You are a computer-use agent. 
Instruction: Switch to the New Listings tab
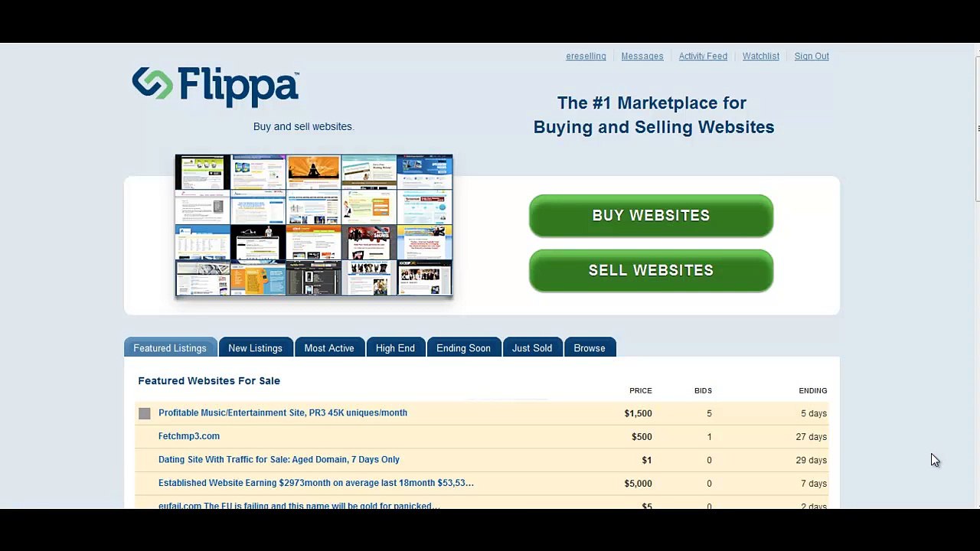point(255,347)
